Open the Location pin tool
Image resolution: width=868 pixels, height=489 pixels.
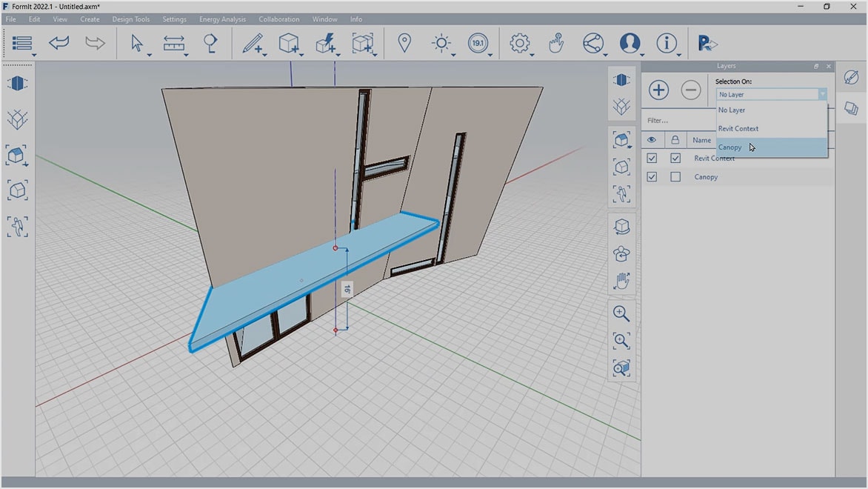(x=404, y=43)
